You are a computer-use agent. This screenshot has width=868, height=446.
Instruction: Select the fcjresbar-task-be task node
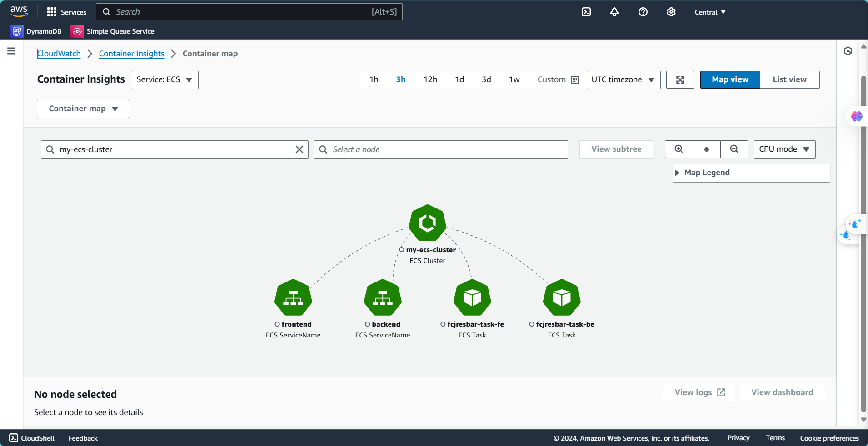pos(562,297)
